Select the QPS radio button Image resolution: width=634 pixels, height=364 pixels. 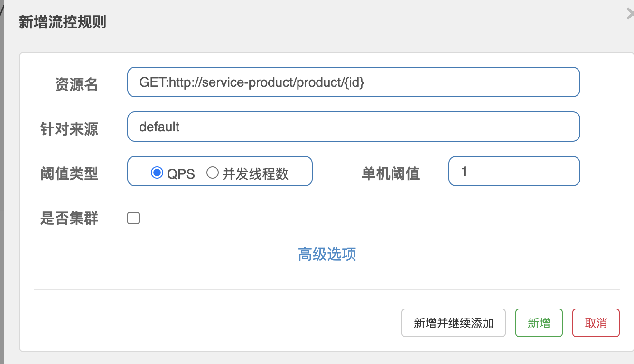click(x=157, y=173)
